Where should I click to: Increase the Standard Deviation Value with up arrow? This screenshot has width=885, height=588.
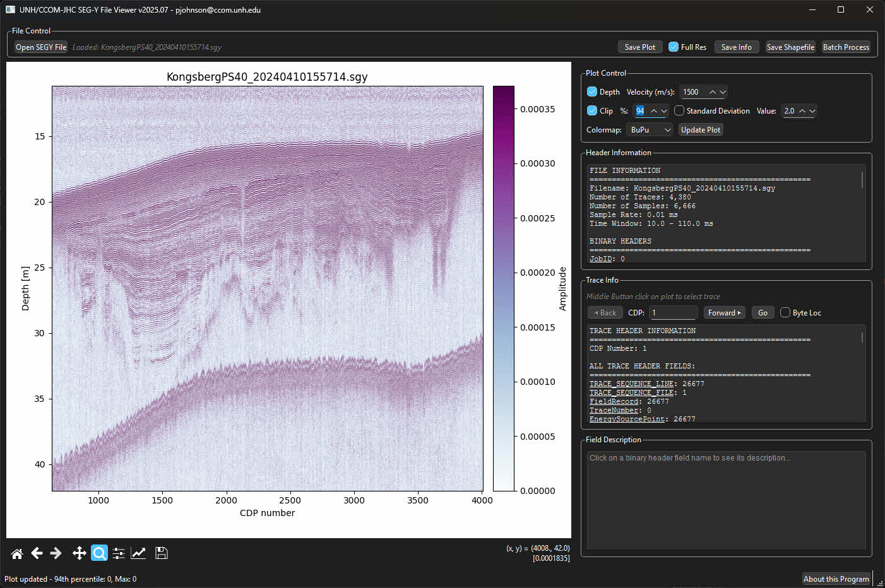click(x=802, y=111)
